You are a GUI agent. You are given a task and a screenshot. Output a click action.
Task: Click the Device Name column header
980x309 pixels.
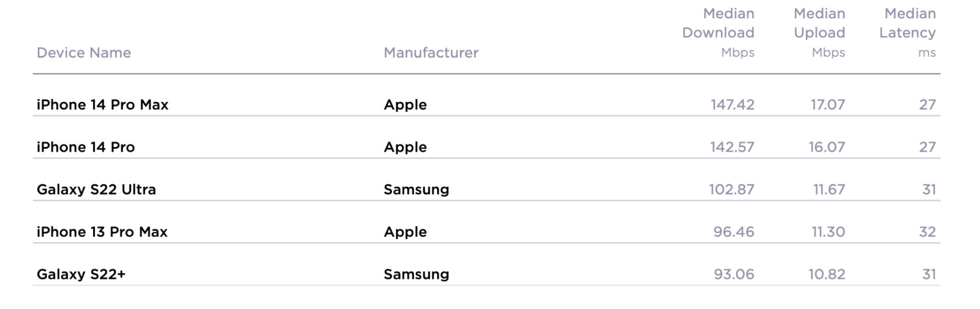click(84, 53)
